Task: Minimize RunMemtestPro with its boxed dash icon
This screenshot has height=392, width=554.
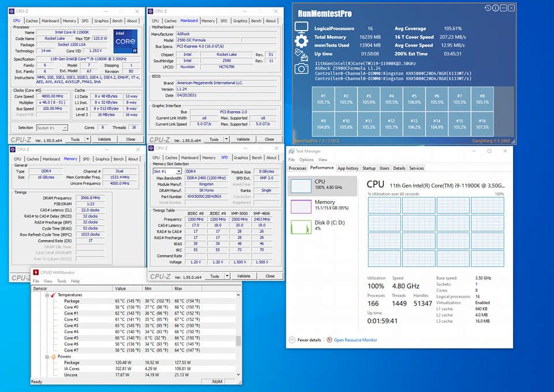Action: pyautogui.click(x=503, y=8)
